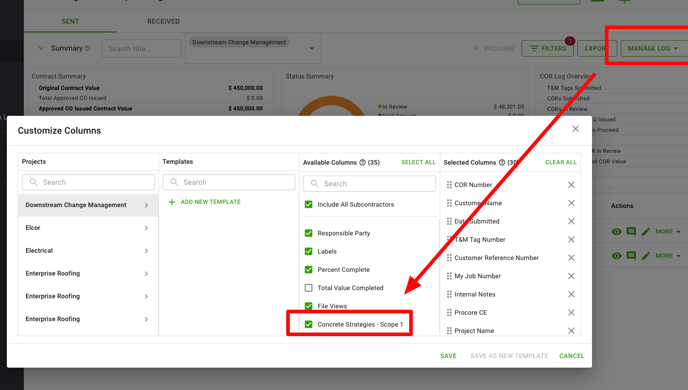Image resolution: width=688 pixels, height=390 pixels.
Task: Click the PROCORE button
Action: [x=493, y=48]
